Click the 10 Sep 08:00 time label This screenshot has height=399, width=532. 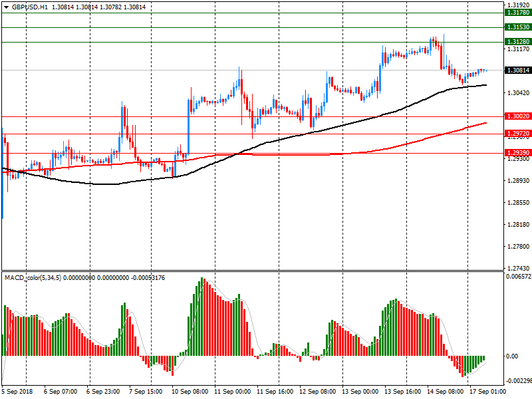[x=190, y=392]
